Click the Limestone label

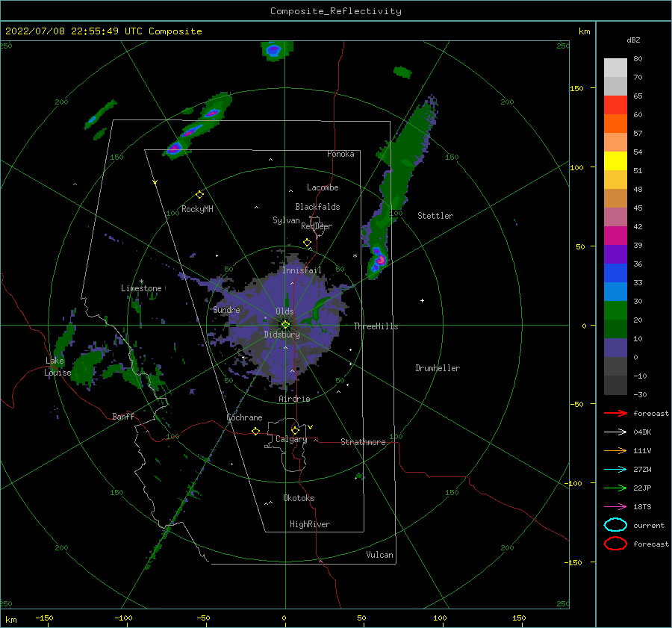coord(141,288)
